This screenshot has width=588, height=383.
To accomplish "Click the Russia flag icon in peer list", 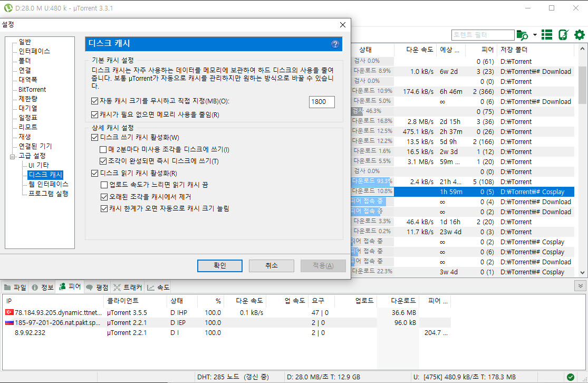I will pyautogui.click(x=9, y=323).
